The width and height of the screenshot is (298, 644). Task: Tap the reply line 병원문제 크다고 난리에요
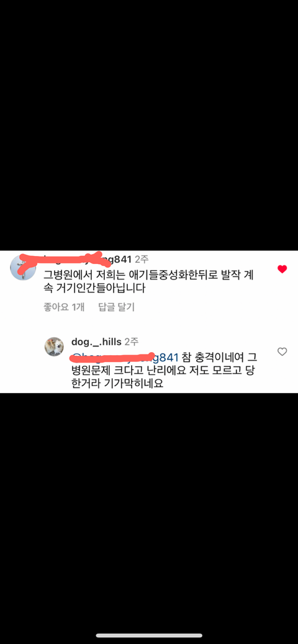[164, 371]
